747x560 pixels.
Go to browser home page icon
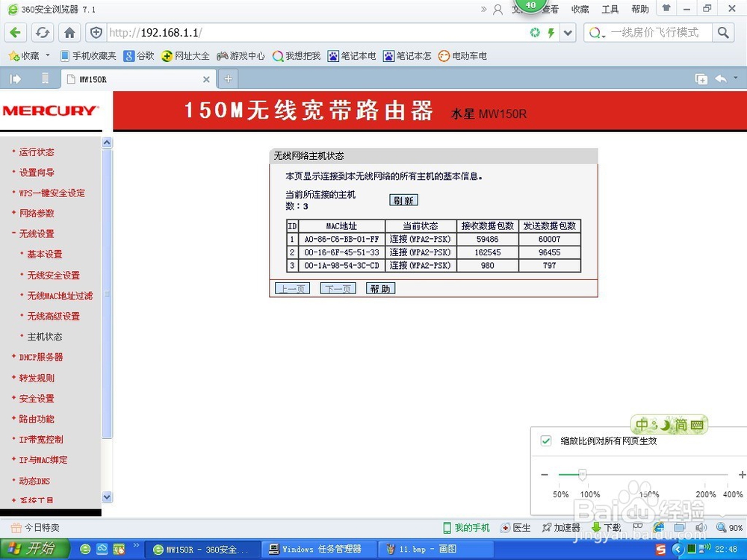[x=69, y=32]
